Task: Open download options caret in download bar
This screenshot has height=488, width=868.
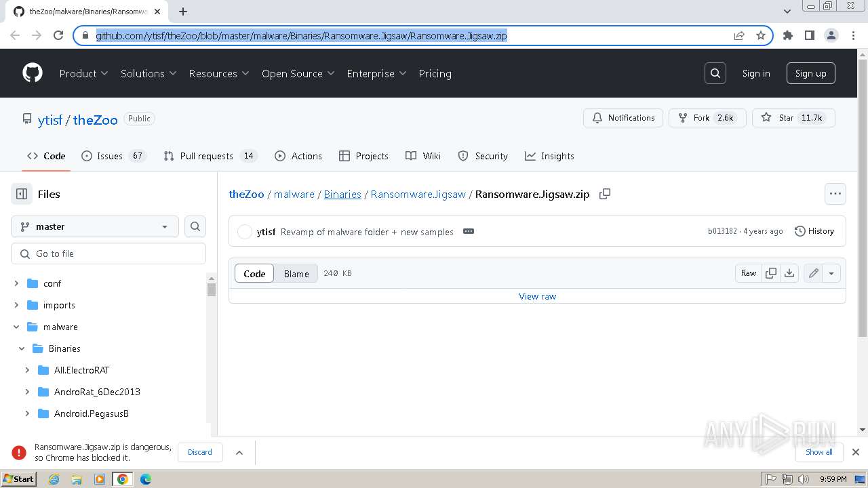Action: pyautogui.click(x=239, y=452)
